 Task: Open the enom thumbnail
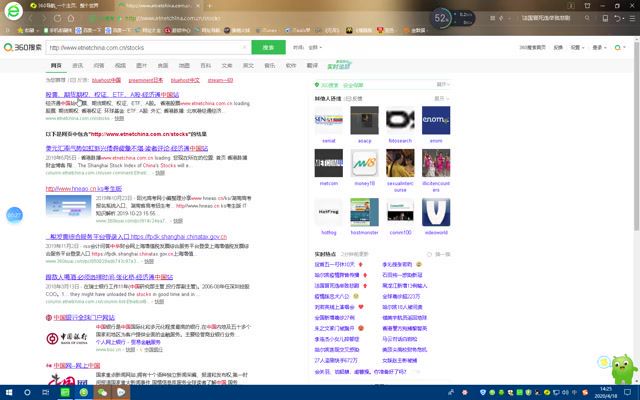point(436,120)
